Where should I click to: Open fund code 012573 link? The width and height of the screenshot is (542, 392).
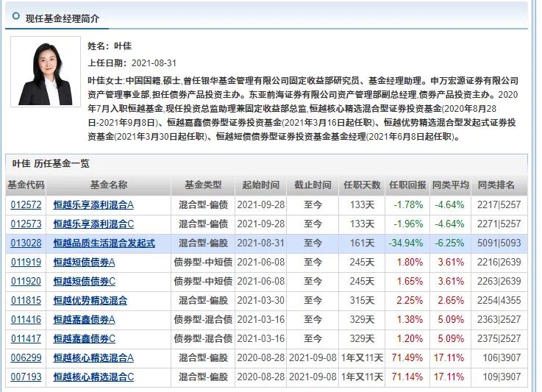tap(26, 224)
